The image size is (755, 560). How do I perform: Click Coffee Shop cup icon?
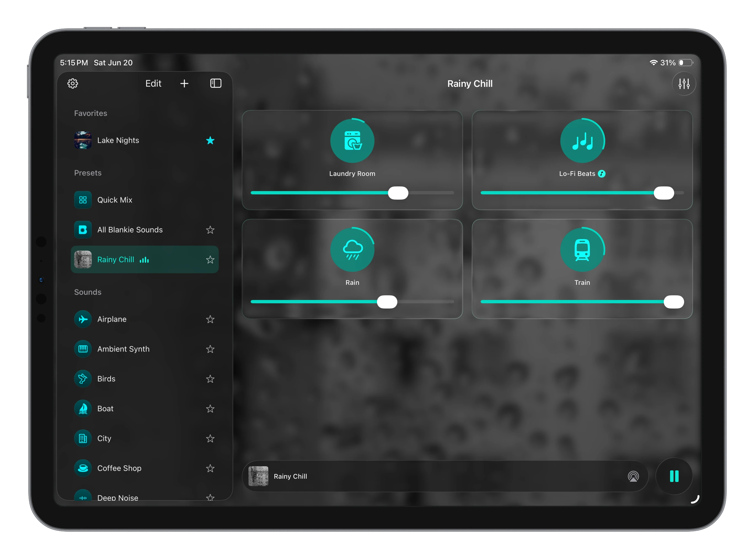point(83,468)
